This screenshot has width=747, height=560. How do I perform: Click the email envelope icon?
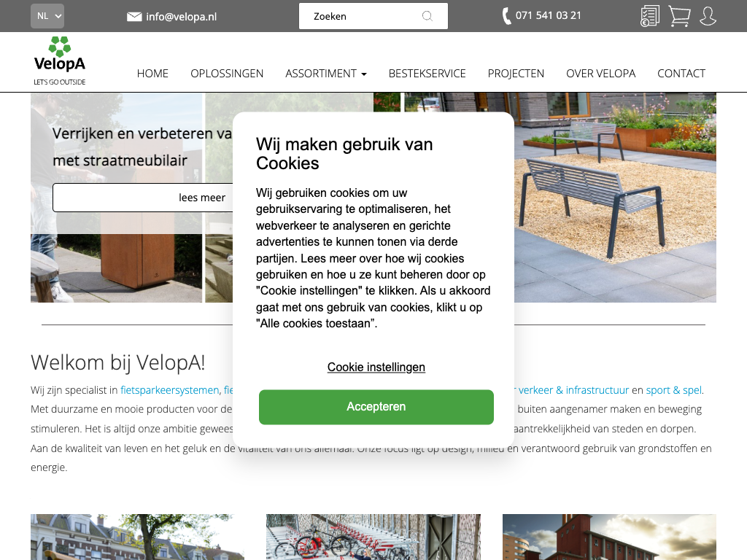[134, 17]
